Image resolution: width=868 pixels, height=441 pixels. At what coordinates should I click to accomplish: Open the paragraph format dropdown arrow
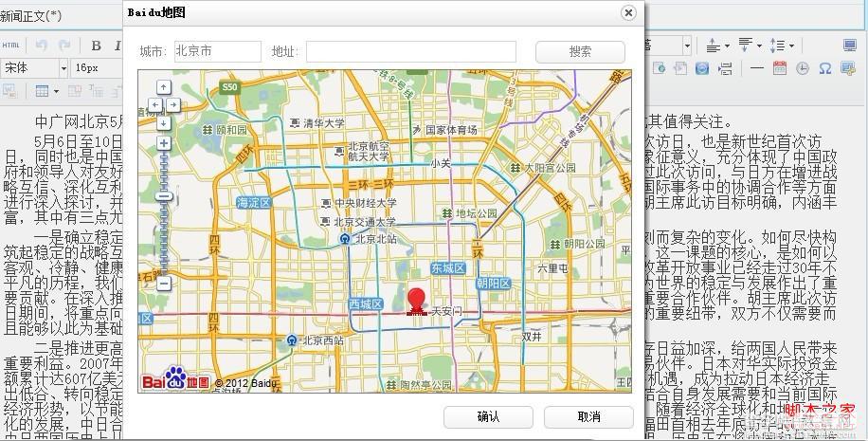pyautogui.click(x=687, y=46)
